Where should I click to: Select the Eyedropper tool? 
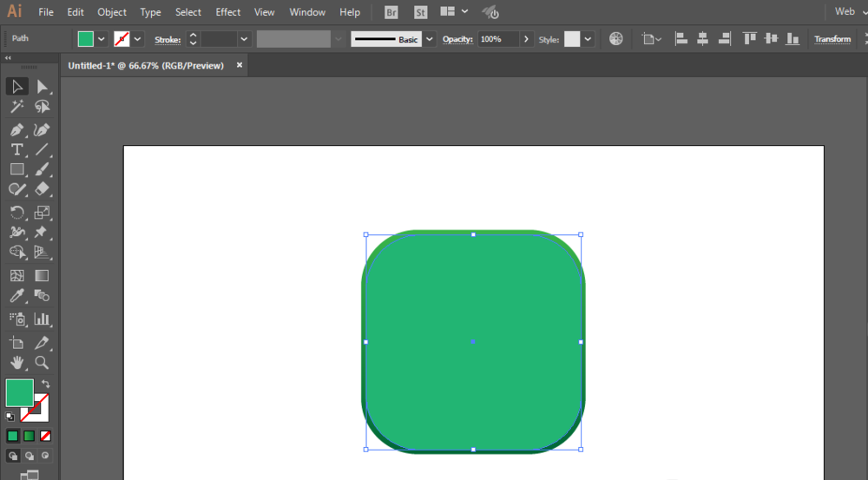(17, 296)
